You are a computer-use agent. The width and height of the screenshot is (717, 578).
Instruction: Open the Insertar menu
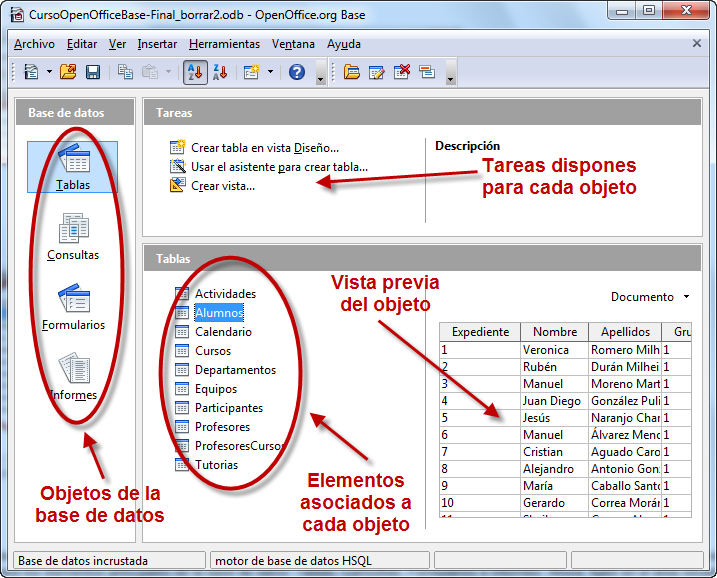[157, 44]
